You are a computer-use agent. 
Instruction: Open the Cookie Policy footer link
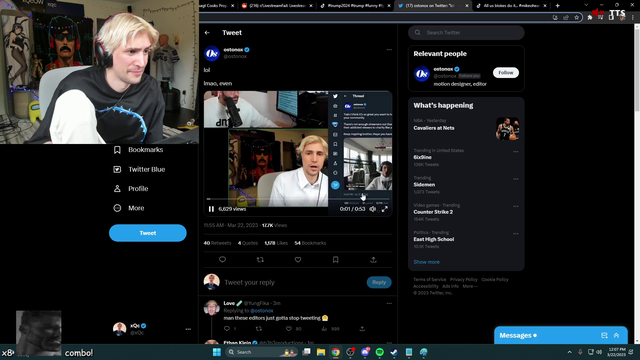[495, 280]
